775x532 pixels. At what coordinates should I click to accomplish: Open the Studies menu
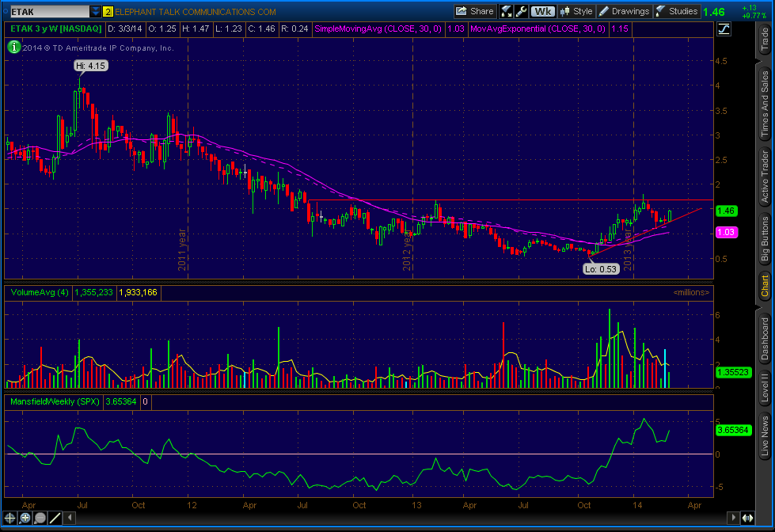tap(677, 11)
